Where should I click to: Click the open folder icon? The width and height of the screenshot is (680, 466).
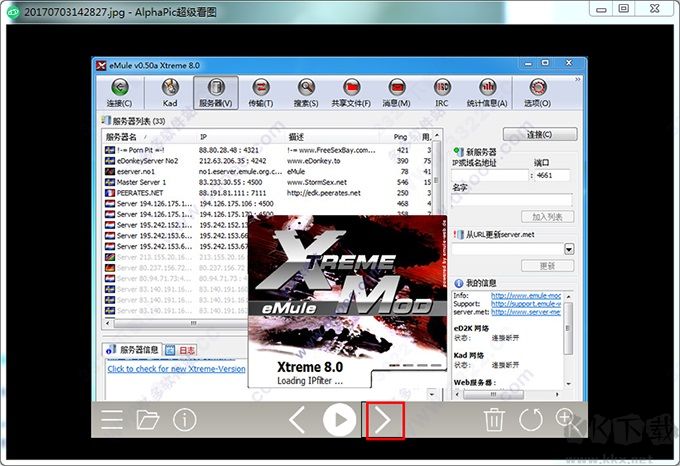click(148, 420)
